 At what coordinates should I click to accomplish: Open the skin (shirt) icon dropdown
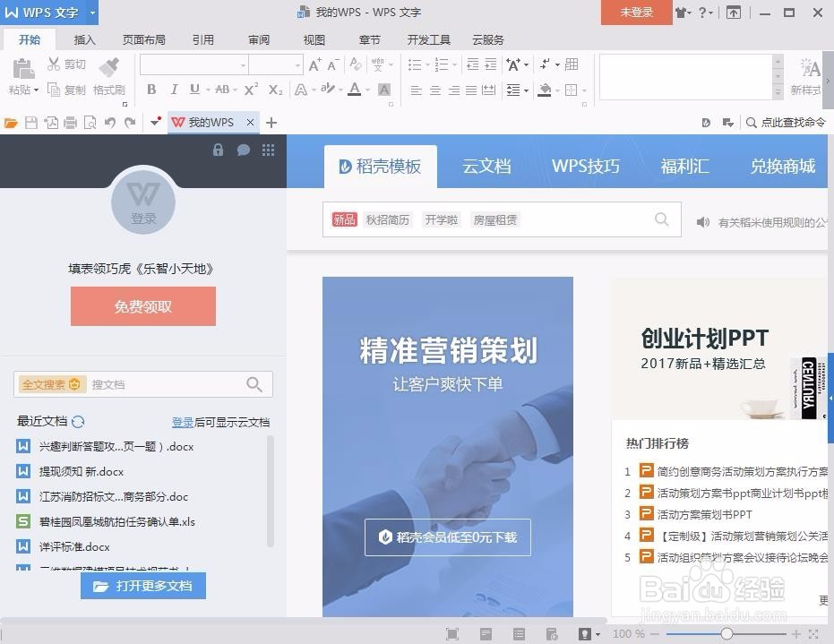point(683,13)
